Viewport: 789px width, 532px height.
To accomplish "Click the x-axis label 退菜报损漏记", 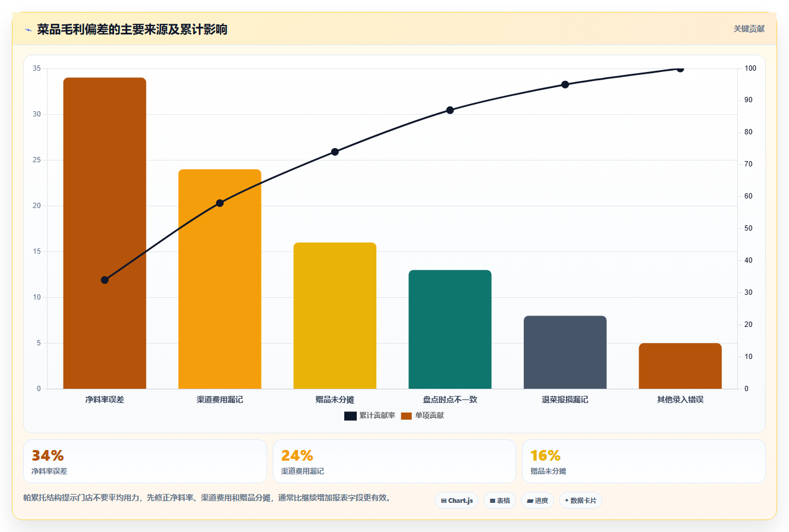I will coord(565,399).
